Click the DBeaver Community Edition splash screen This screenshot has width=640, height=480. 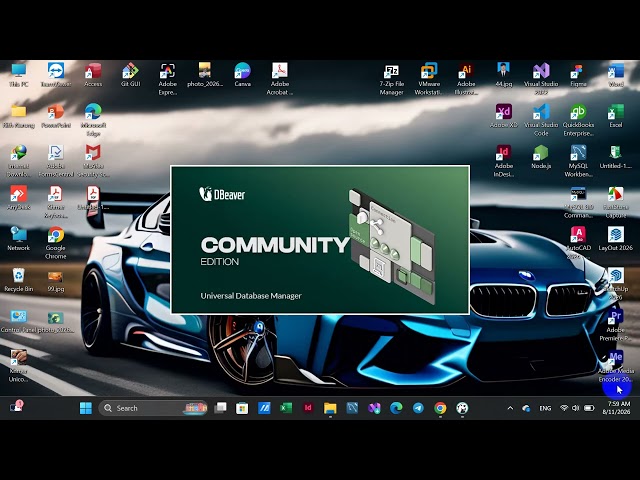point(320,240)
